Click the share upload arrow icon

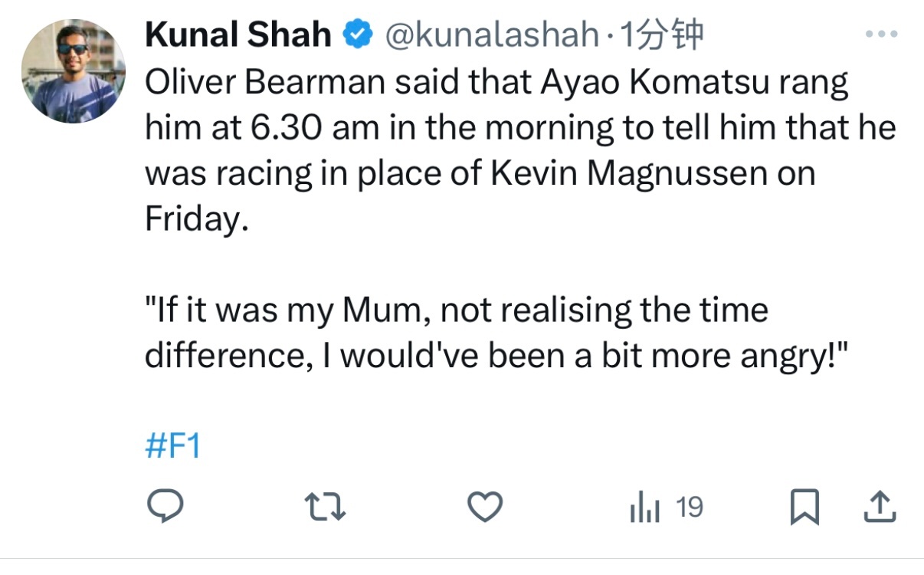[880, 508]
